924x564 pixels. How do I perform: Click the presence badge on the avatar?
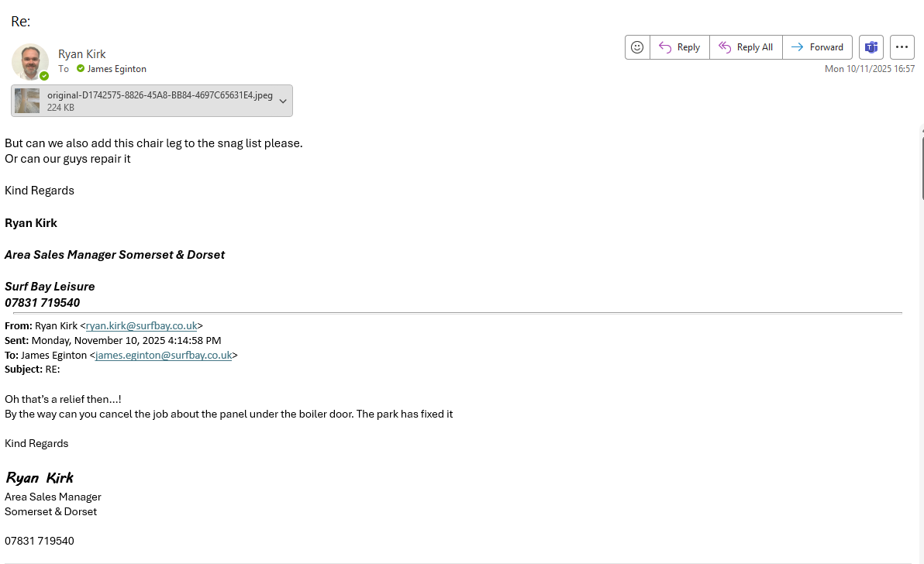44,76
